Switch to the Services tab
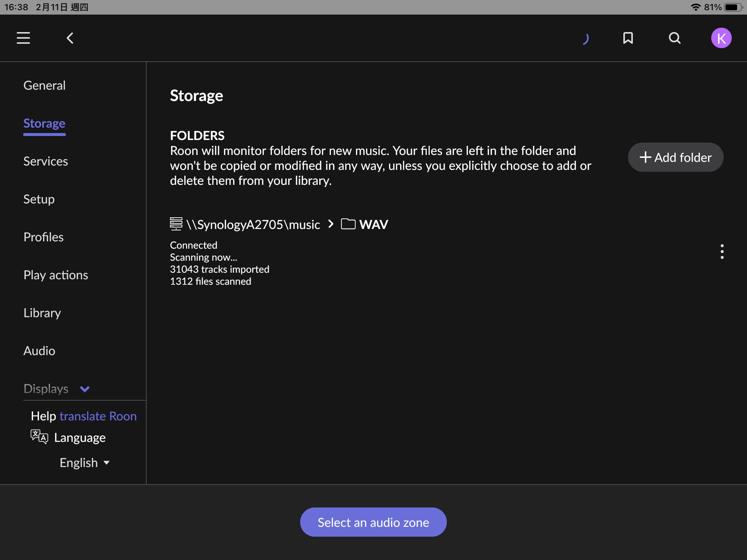The width and height of the screenshot is (747, 560). (46, 161)
